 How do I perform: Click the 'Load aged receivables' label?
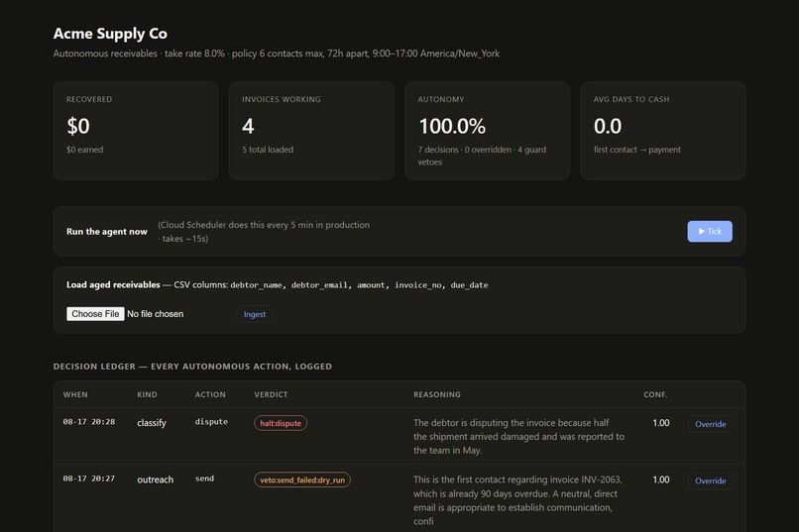(x=113, y=284)
